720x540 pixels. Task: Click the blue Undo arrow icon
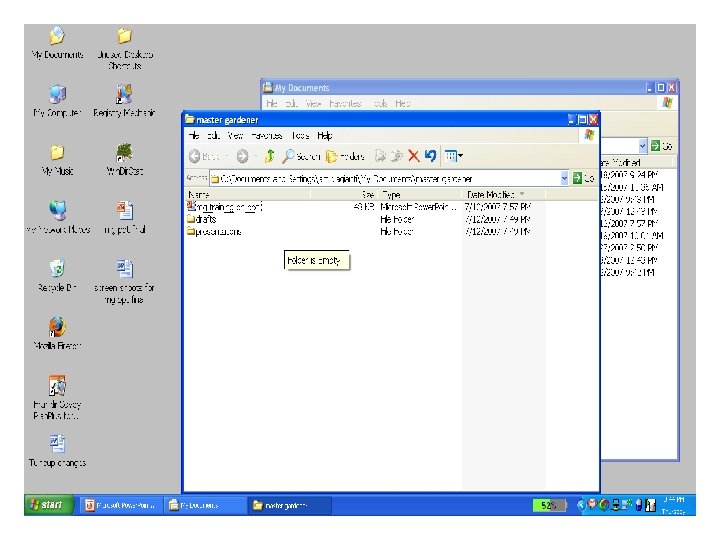point(430,156)
